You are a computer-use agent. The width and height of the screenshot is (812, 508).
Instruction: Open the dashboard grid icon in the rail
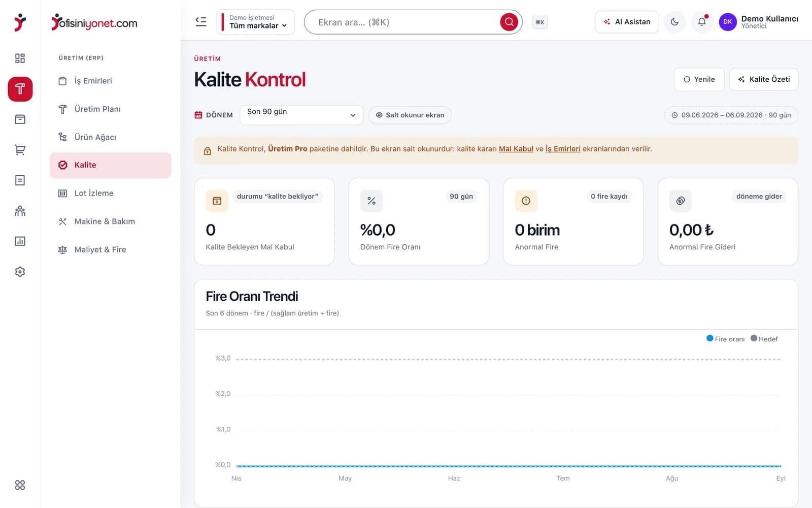pos(20,58)
